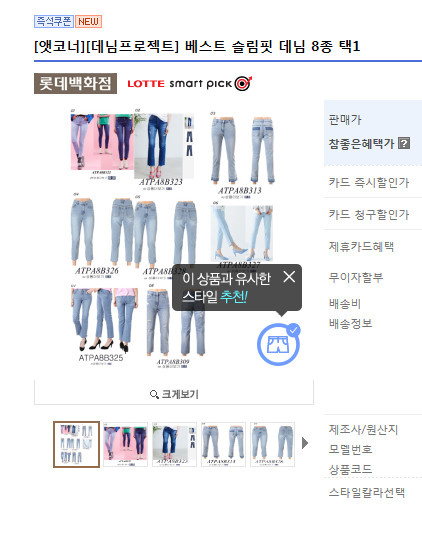Open similar style pants recommendation icon
422x548 pixels.
[279, 344]
